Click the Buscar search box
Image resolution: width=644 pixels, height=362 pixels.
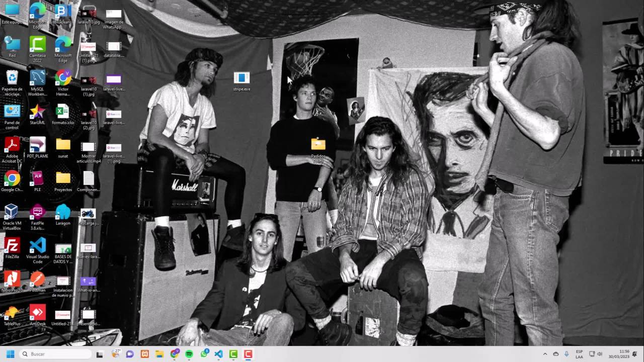point(55,354)
